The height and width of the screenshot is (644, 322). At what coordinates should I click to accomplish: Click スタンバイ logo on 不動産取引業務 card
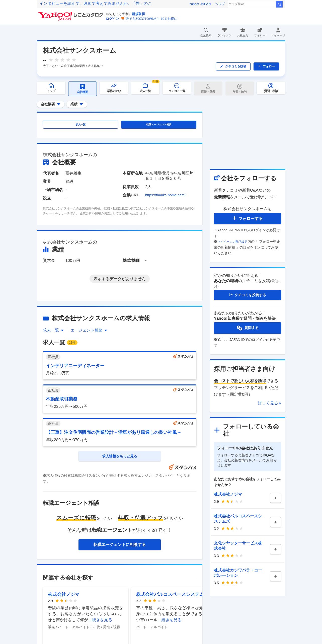[x=183, y=390]
